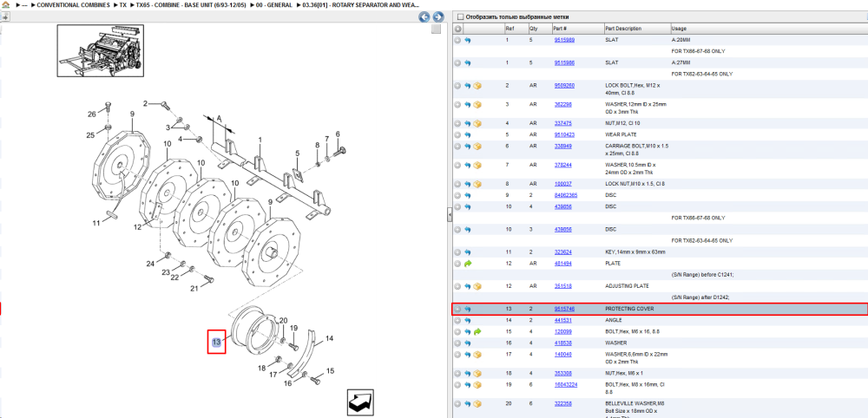The image size is (868, 418).
Task: Open 03.36[01] ROTARY SEPARATOR breadcrumb
Action: point(360,4)
